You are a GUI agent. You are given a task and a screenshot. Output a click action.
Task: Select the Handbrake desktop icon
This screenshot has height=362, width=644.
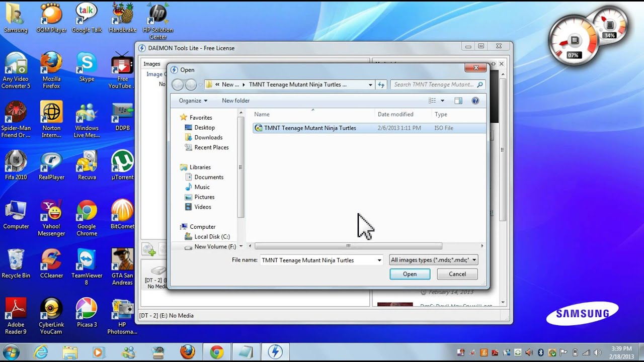coord(122,18)
